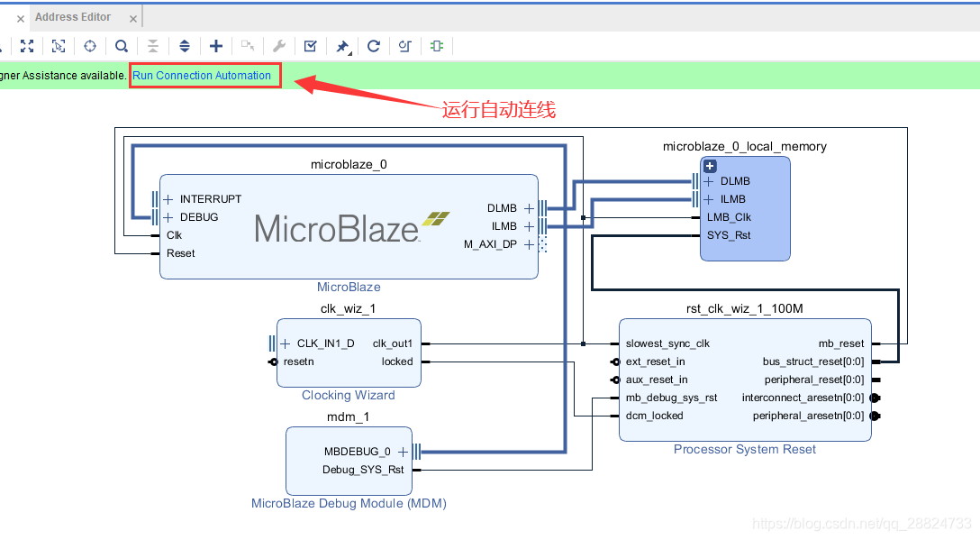Select clk_out1 pin on clk_wiz_1

coord(393,343)
